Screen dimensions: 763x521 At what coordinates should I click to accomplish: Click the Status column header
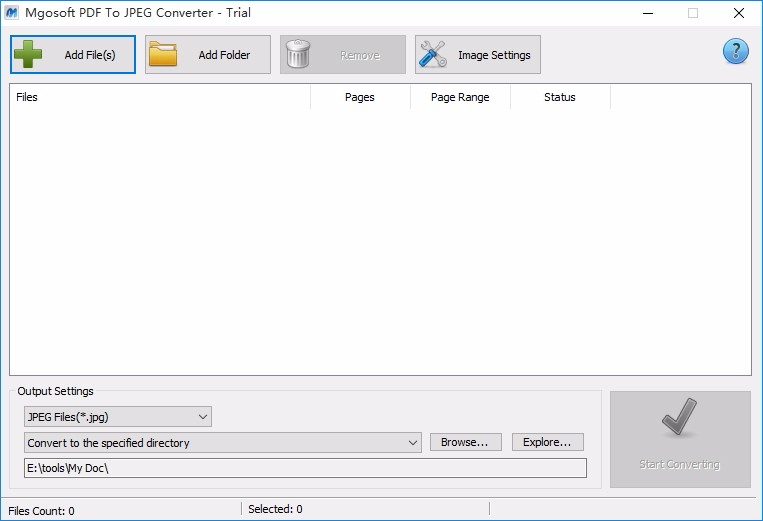(x=560, y=97)
